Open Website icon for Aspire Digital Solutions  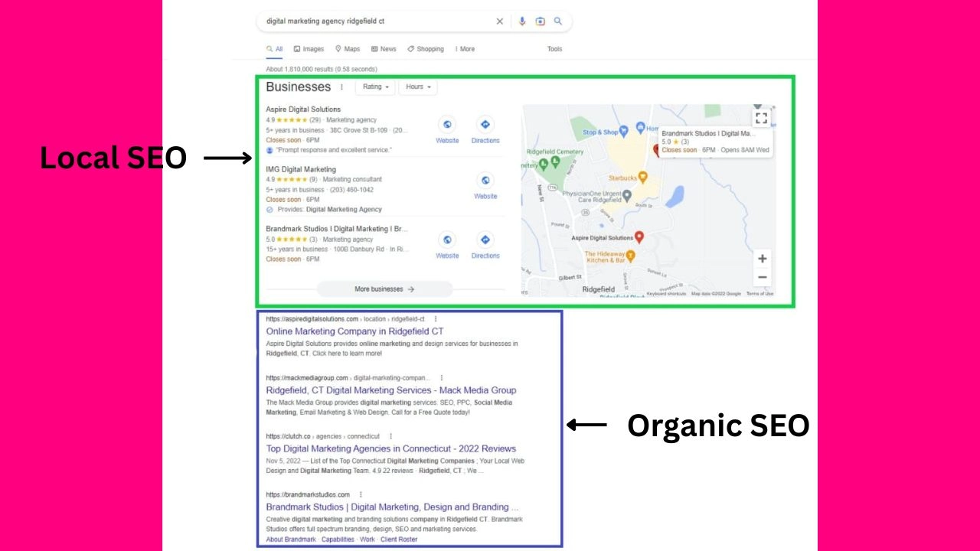coord(447,125)
